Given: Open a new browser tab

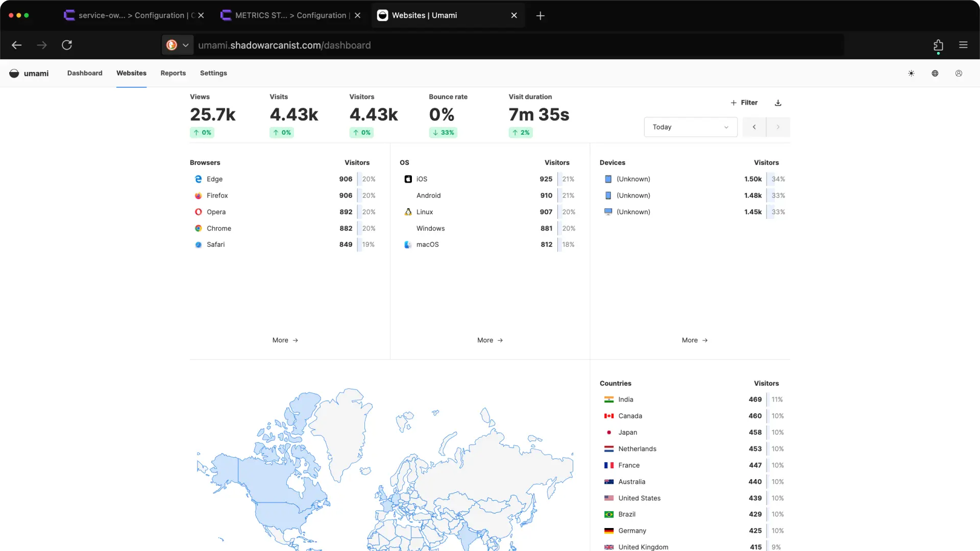Looking at the screenshot, I should 540,16.
